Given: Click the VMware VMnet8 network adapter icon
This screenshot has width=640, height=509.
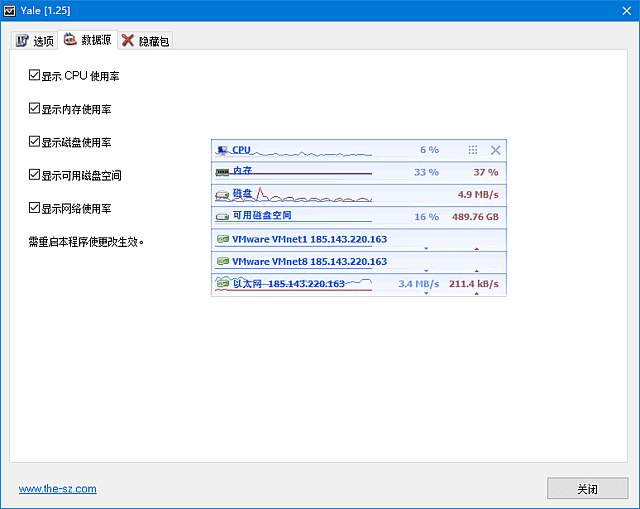Looking at the screenshot, I should click(x=222, y=261).
